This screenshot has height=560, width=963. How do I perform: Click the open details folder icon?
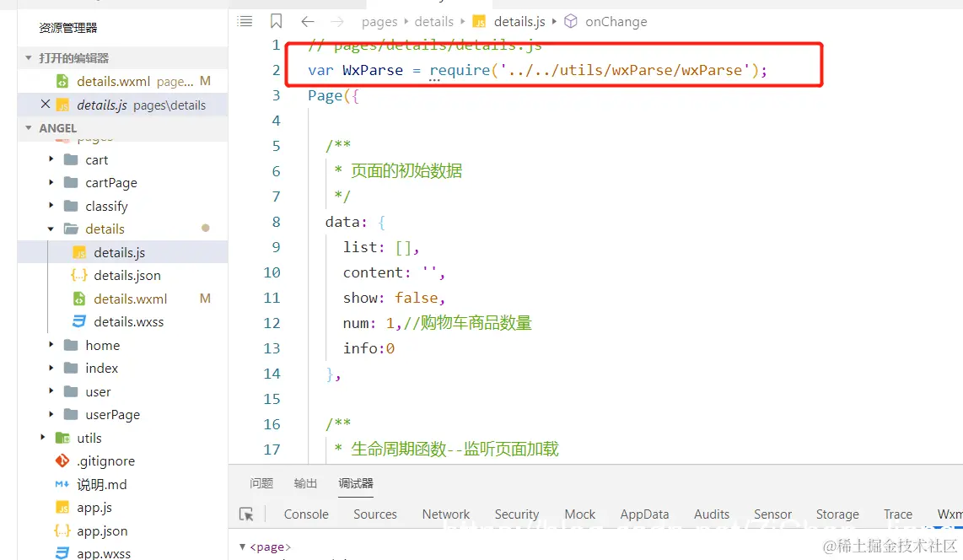71,229
